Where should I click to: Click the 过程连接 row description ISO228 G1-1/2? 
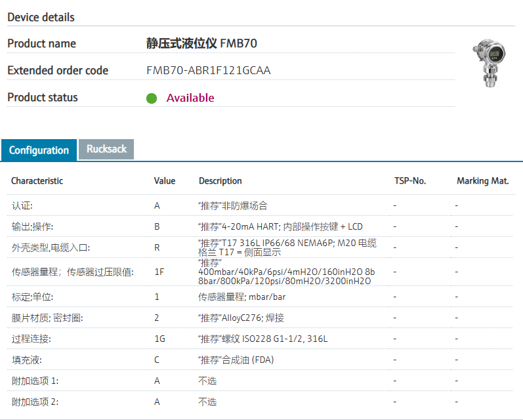[x=262, y=339]
